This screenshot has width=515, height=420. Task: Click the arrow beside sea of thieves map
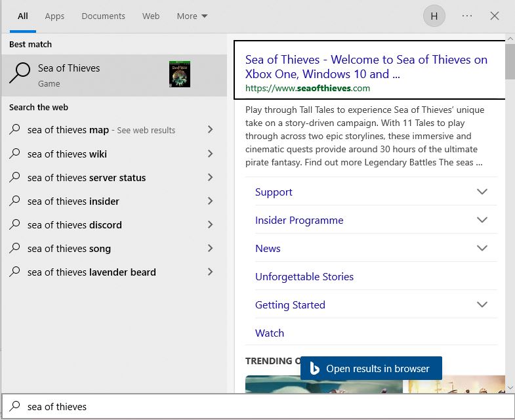[x=210, y=130]
